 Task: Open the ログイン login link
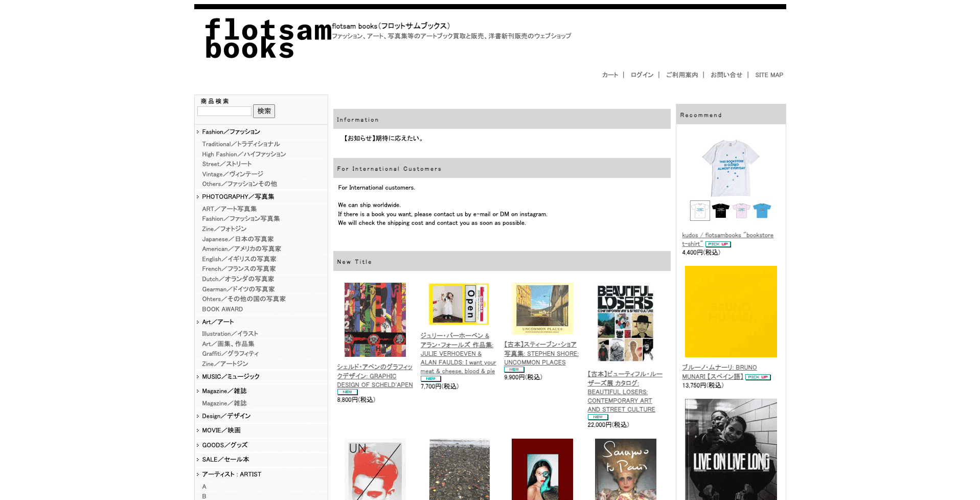coord(642,75)
